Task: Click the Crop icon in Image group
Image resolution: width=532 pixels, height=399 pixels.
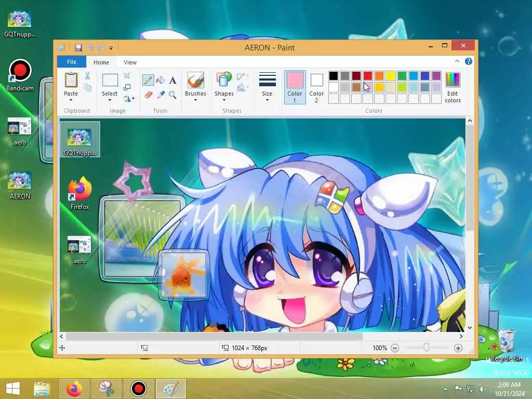Action: [x=127, y=76]
